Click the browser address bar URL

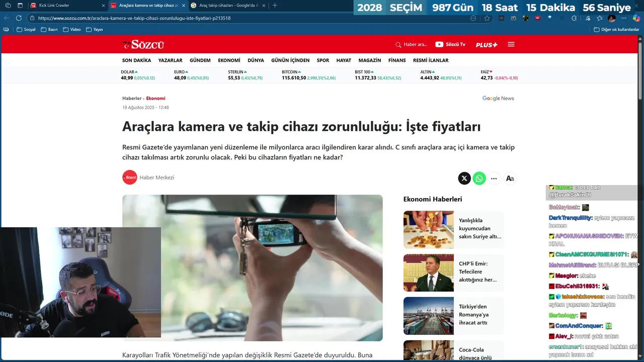point(134,18)
